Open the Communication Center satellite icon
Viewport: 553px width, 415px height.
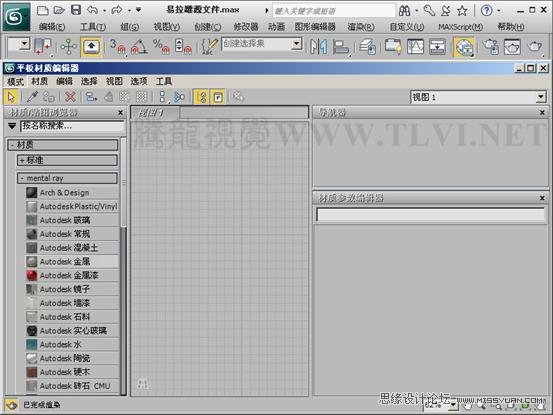click(x=446, y=11)
